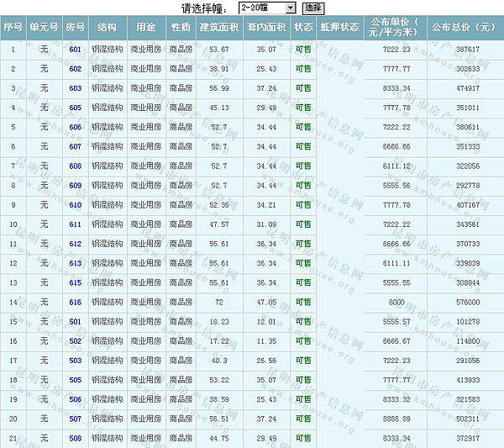Click the 选择 button
Viewport: 504px width, 448px height.
tap(312, 8)
